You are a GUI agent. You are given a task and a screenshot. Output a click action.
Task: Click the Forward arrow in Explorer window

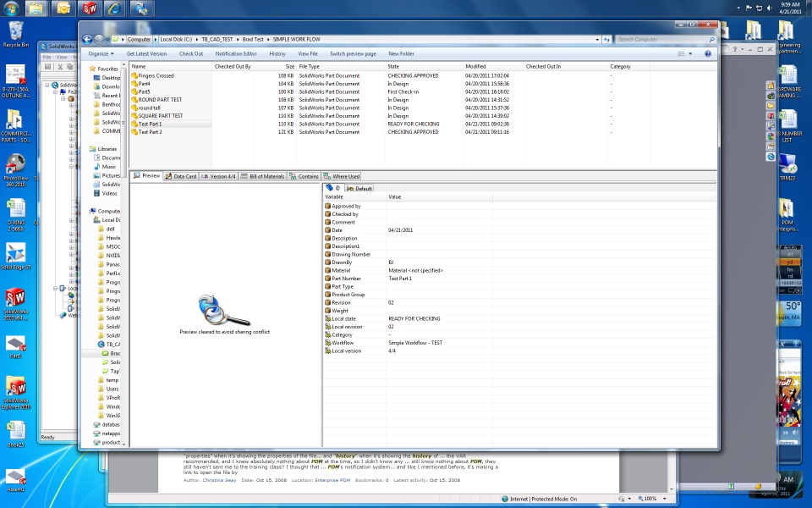click(x=98, y=40)
